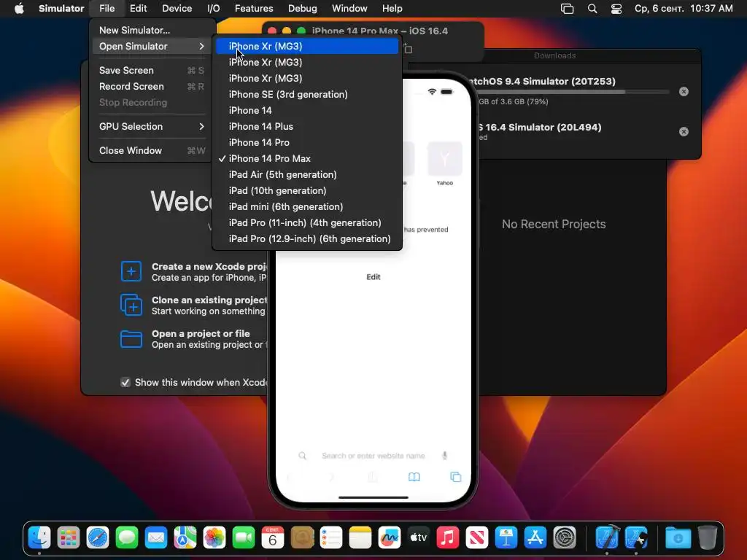Choose Record Screen from the File menu

tap(152, 87)
